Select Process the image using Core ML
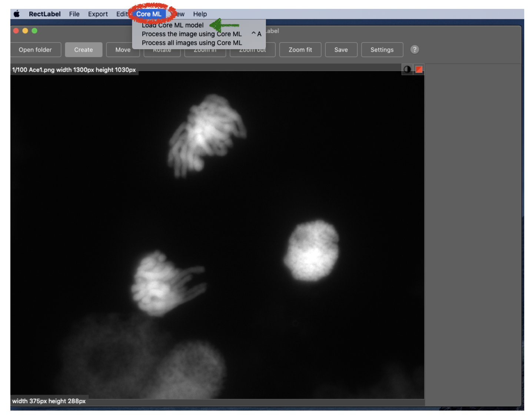This screenshot has width=532, height=418. [x=192, y=34]
